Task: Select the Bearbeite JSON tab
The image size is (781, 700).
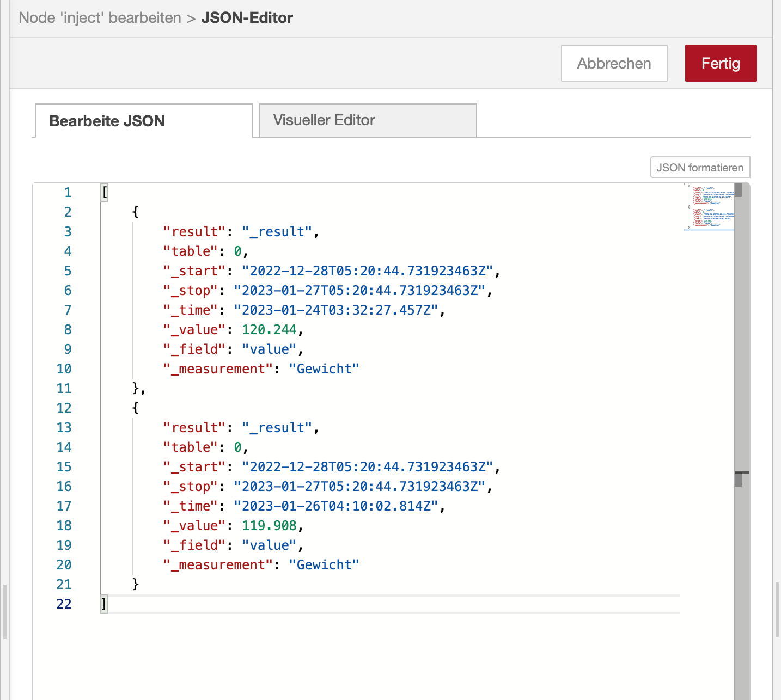Action: tap(144, 120)
